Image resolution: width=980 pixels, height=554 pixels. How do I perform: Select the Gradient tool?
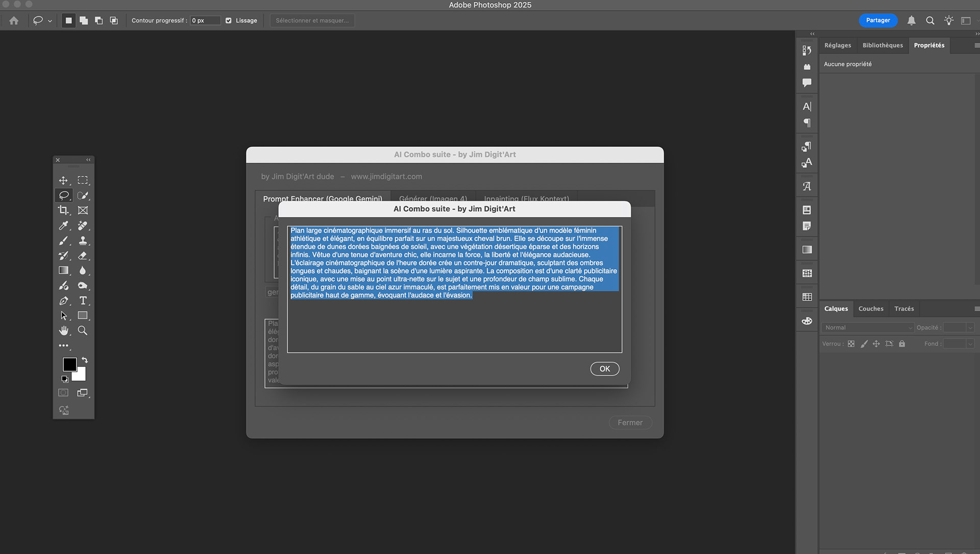63,270
